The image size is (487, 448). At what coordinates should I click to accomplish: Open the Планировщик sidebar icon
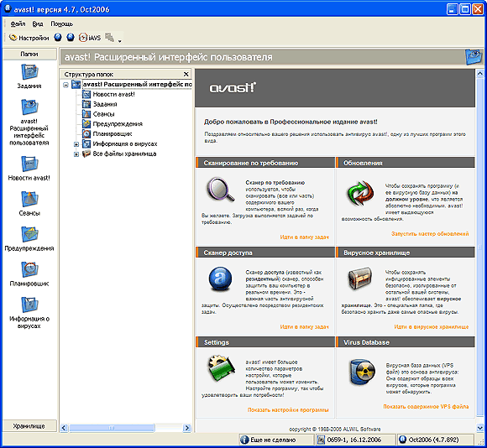(29, 274)
